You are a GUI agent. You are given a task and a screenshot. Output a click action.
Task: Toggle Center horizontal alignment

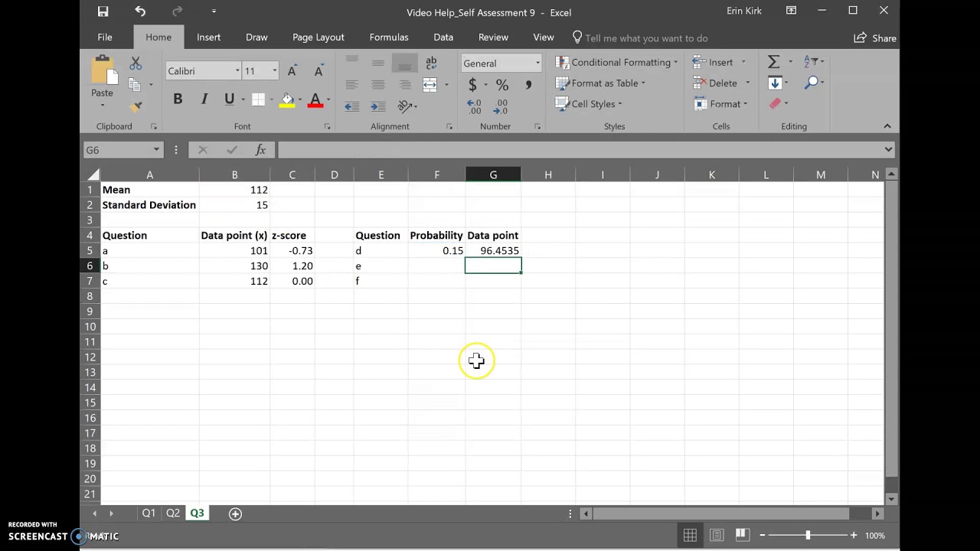pyautogui.click(x=378, y=84)
